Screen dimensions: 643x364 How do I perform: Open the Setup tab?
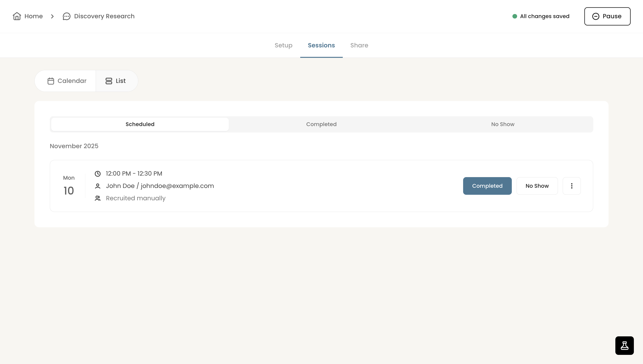click(283, 45)
